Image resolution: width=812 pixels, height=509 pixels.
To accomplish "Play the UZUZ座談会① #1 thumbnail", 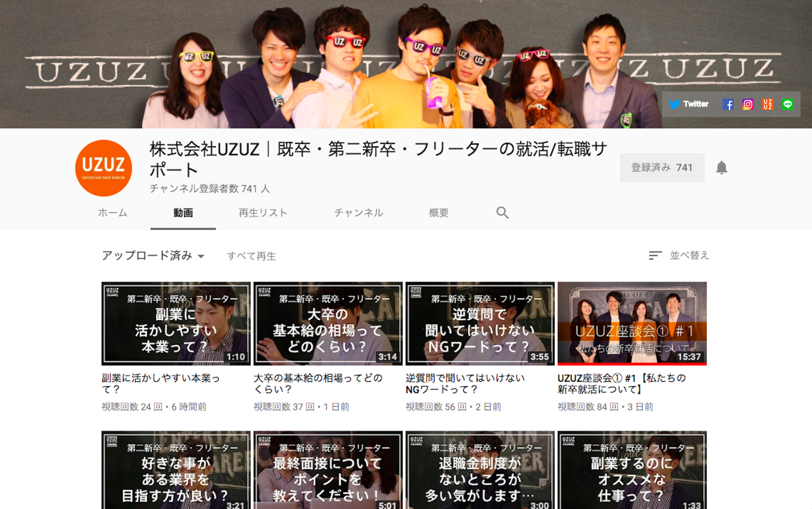I will click(632, 324).
